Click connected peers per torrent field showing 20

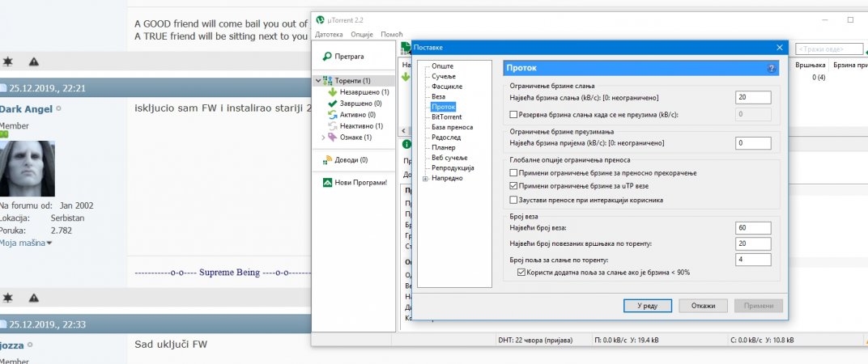coord(753,244)
